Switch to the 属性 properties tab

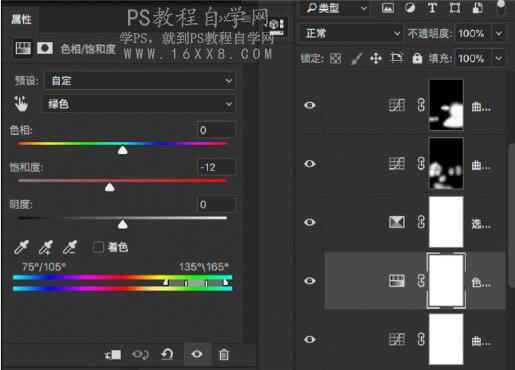(x=21, y=19)
